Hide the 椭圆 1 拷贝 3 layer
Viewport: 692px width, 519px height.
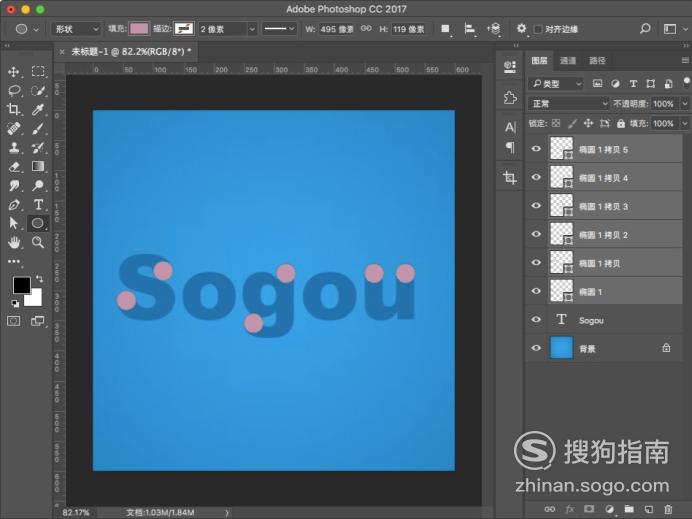point(536,206)
